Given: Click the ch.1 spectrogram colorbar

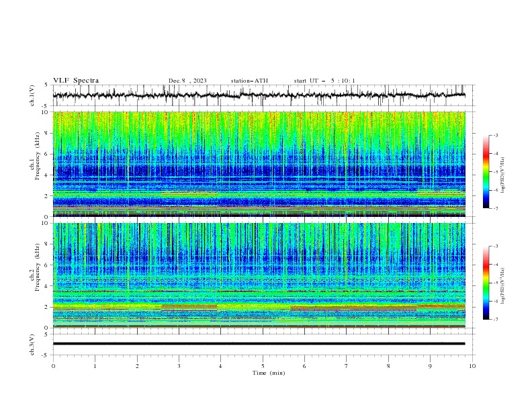Looking at the screenshot, I should 486,172.
